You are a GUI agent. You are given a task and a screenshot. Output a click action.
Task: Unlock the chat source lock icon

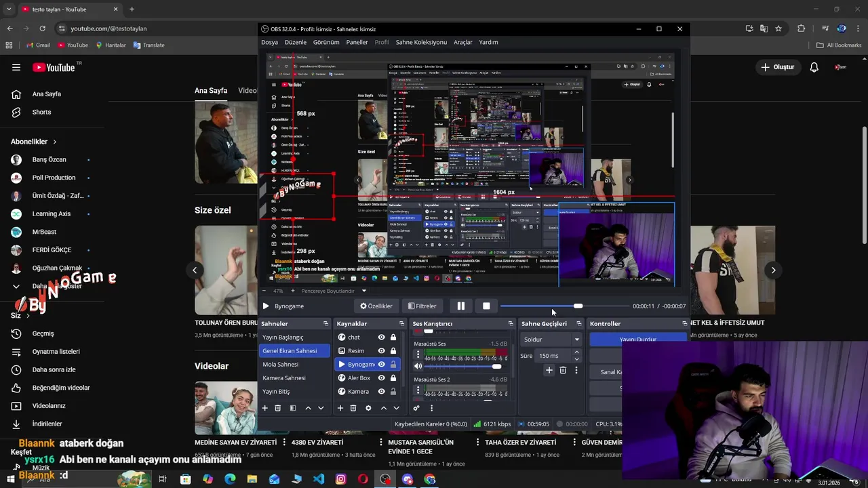click(x=393, y=337)
